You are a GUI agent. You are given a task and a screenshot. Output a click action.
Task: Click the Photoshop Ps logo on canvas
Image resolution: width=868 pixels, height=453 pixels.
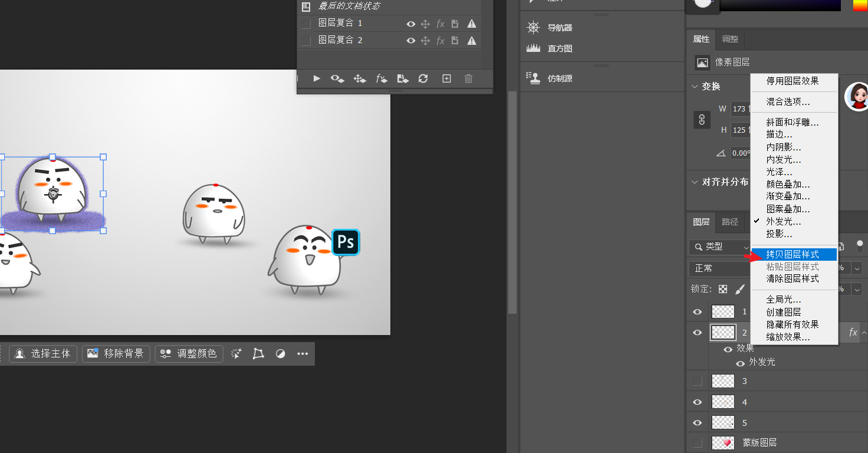[346, 242]
